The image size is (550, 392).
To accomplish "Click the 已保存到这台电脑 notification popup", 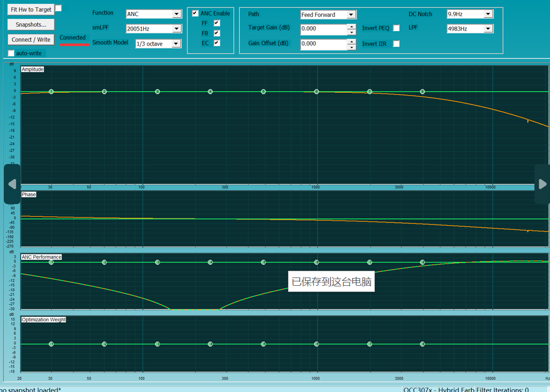I will pyautogui.click(x=331, y=281).
